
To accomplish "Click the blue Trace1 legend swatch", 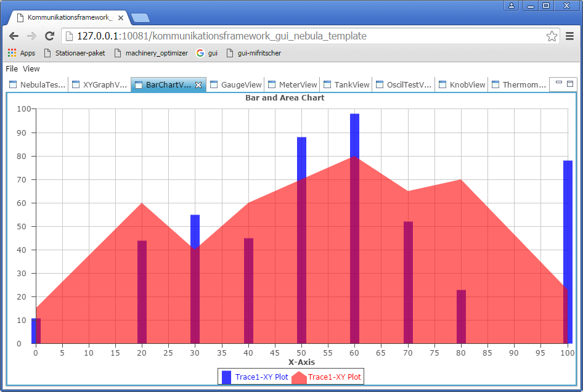I will click(x=226, y=377).
